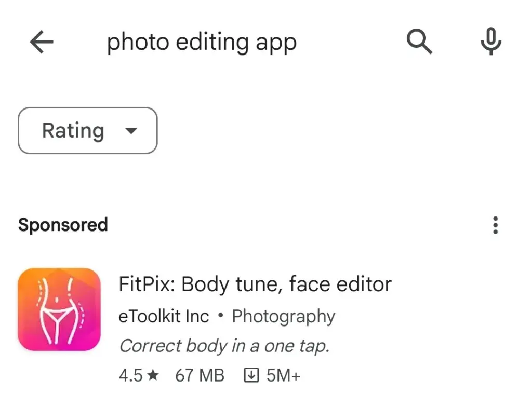
Task: Tap the Sponsored label
Action: [63, 225]
